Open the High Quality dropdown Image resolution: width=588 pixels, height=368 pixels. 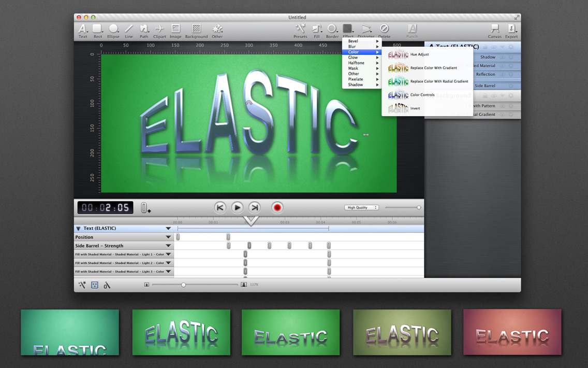coord(361,208)
